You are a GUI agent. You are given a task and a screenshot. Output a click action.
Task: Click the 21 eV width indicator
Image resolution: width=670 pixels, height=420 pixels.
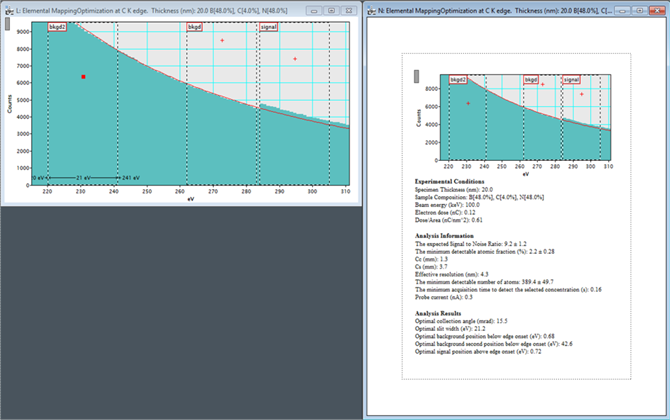(85, 176)
